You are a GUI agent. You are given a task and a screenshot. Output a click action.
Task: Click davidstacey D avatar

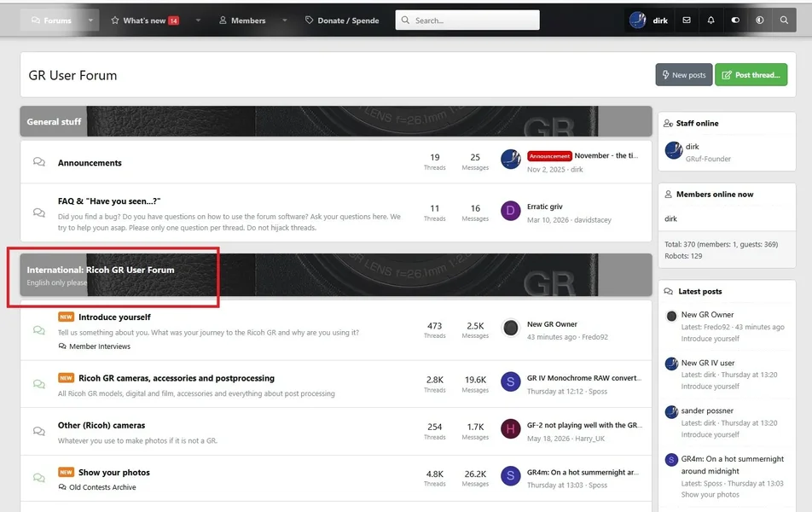coord(511,211)
